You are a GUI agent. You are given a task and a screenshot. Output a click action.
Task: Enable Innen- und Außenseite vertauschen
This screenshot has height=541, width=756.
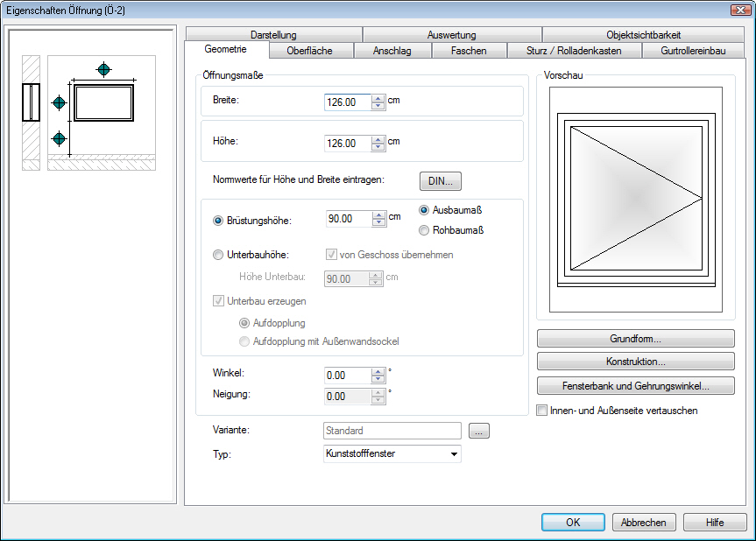(542, 411)
